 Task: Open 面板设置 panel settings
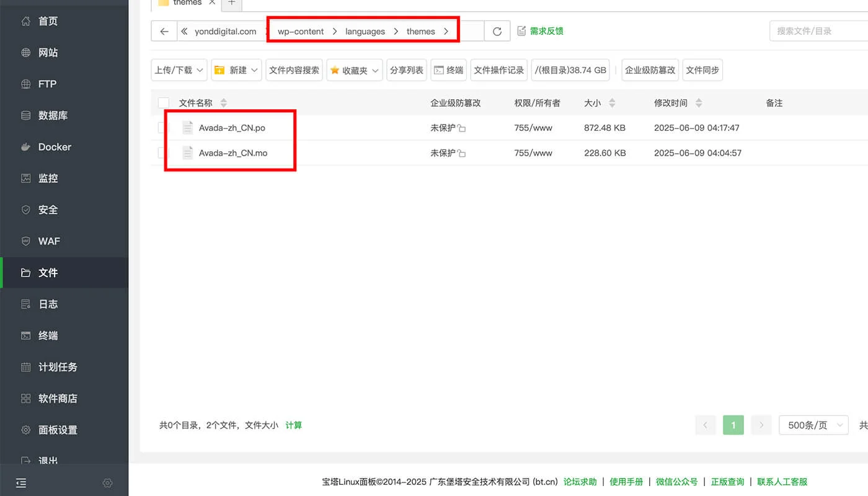58,429
